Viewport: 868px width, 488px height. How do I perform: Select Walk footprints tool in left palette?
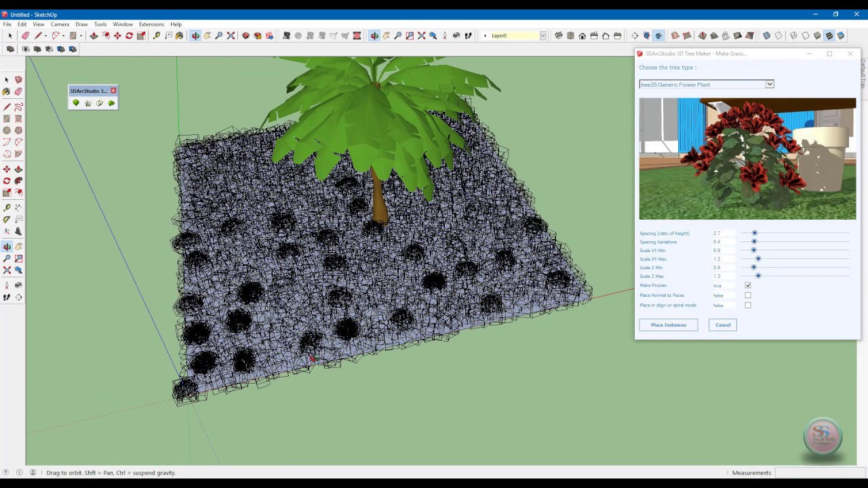7,297
